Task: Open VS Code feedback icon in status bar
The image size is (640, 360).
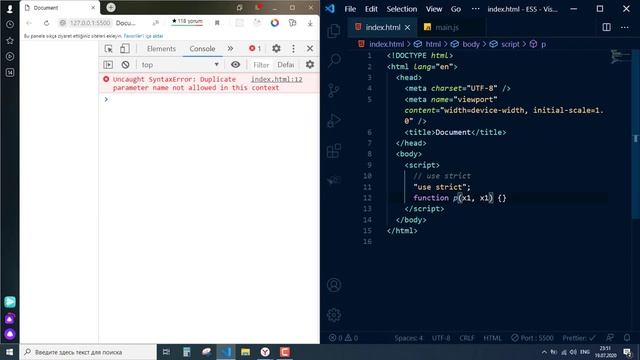Action: 610,338
